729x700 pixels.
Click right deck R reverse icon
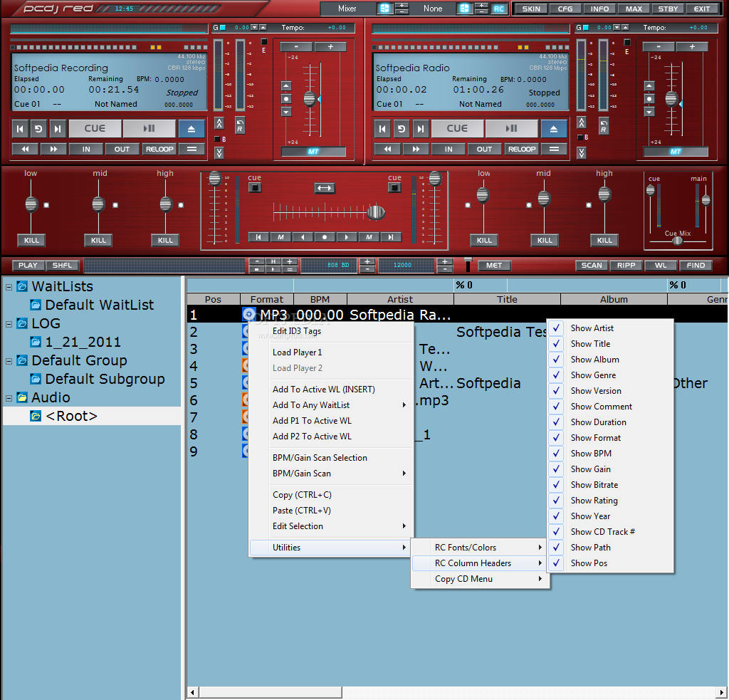603,125
